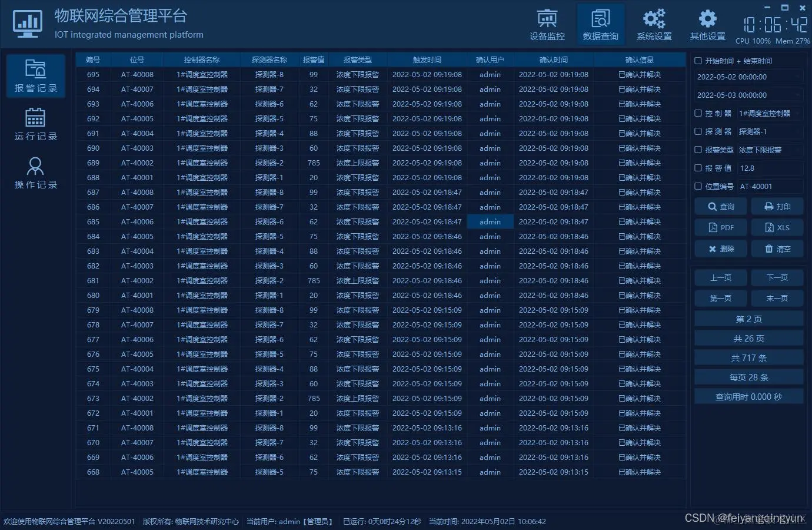Open 系统设置 system settings
This screenshot has width=812, height=530.
654,24
